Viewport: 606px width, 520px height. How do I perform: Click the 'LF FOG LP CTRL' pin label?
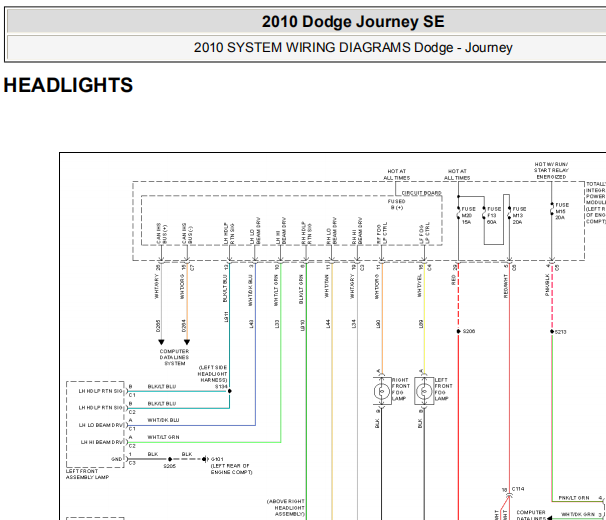(x=424, y=233)
